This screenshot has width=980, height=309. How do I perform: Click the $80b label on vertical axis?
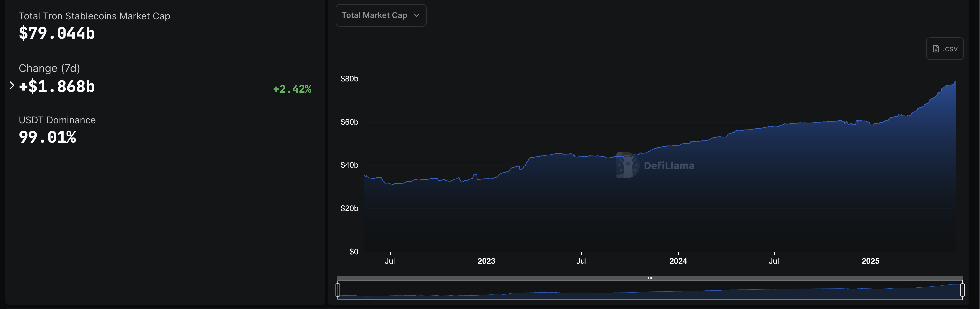[349, 79]
